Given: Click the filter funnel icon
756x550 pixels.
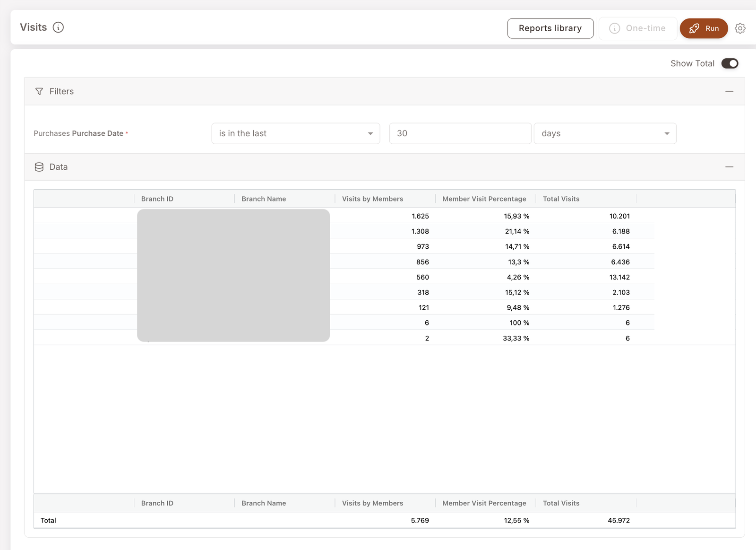Looking at the screenshot, I should 39,91.
